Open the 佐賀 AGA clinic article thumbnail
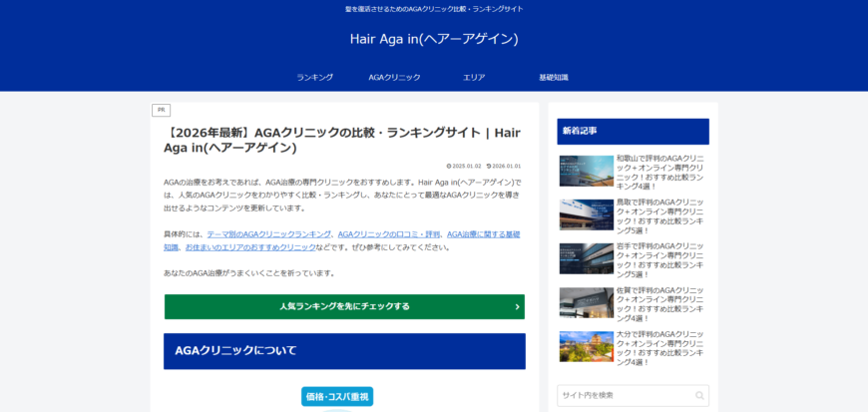 coord(587,303)
